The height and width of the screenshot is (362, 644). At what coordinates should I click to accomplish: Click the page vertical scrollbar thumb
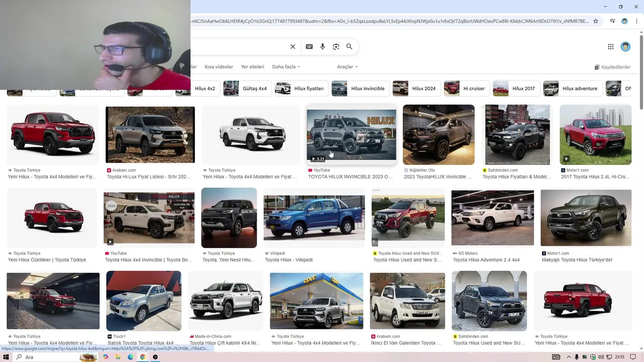[x=641, y=71]
